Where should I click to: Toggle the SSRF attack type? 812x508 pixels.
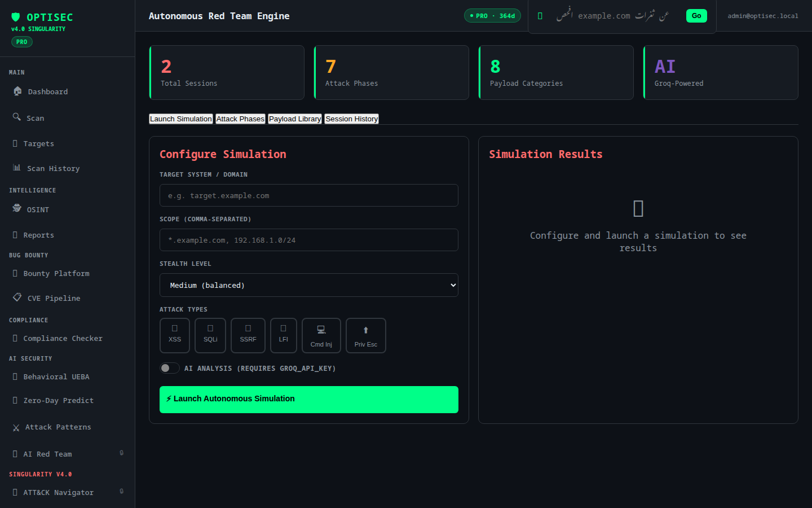tap(248, 335)
